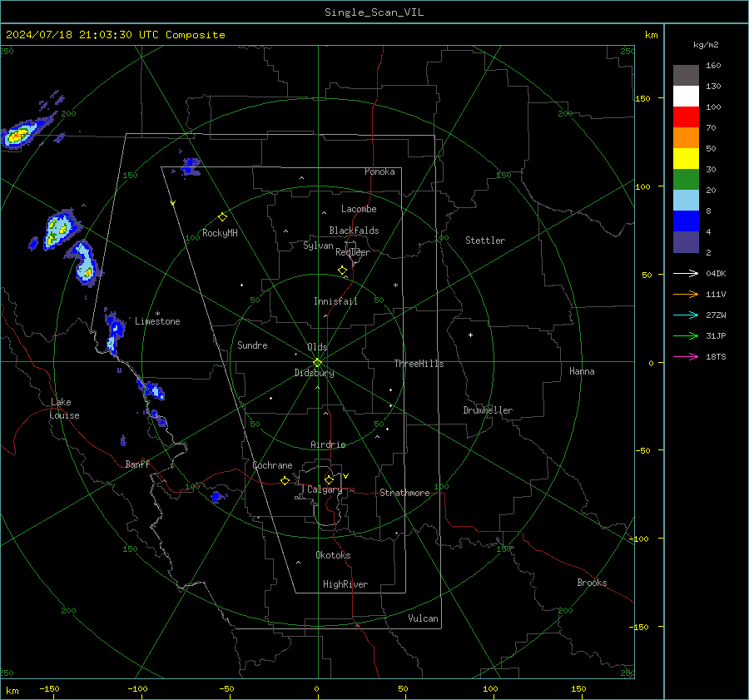The image size is (749, 700).
Task: Click the HighRiver city label
Action: tap(345, 584)
